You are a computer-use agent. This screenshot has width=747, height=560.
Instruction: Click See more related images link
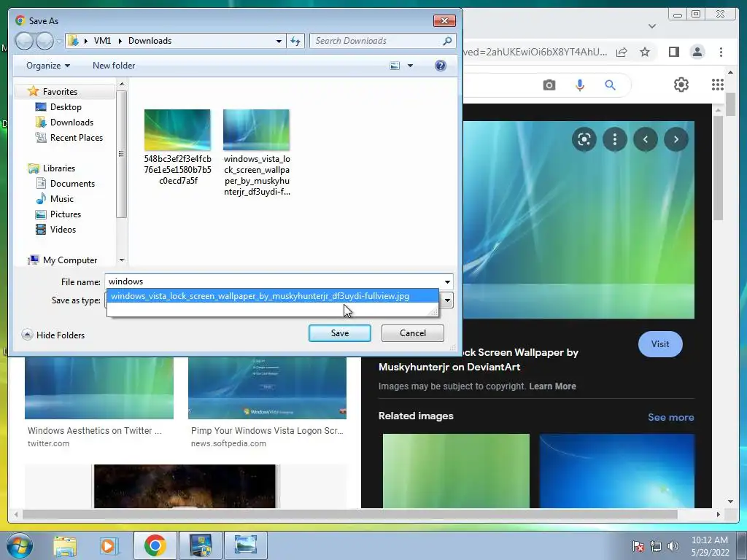671,417
